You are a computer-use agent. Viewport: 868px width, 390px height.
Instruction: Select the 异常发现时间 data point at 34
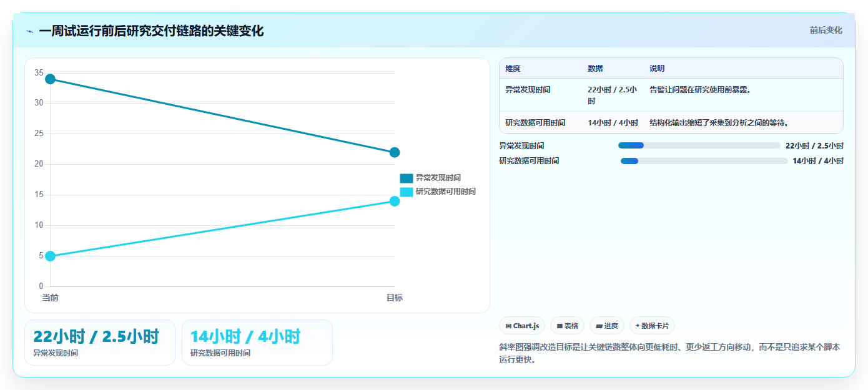pos(51,79)
